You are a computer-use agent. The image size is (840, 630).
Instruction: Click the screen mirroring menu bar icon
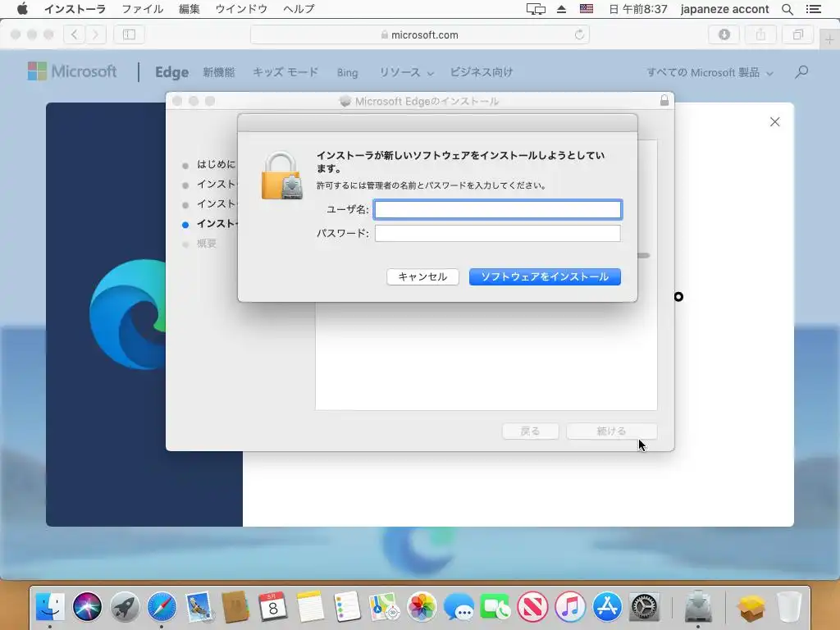[x=536, y=9]
